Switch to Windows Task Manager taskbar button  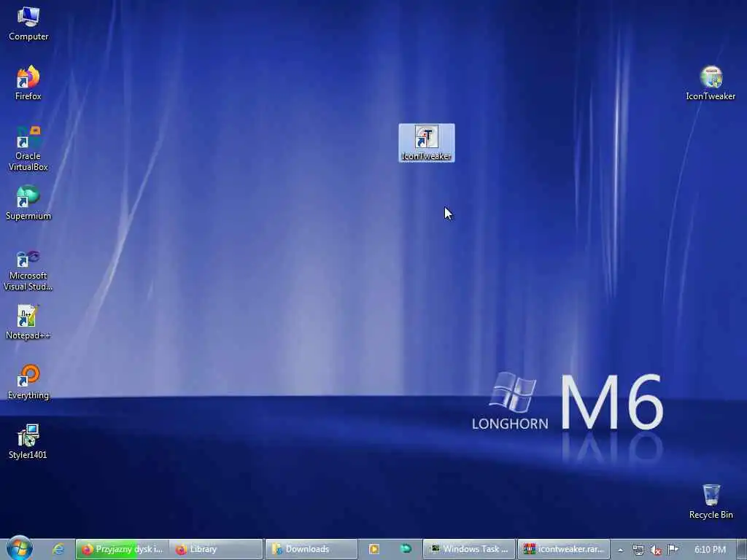pyautogui.click(x=469, y=549)
